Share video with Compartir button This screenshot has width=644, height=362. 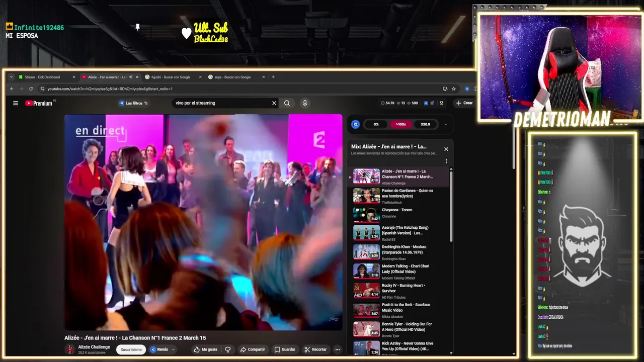click(x=253, y=349)
